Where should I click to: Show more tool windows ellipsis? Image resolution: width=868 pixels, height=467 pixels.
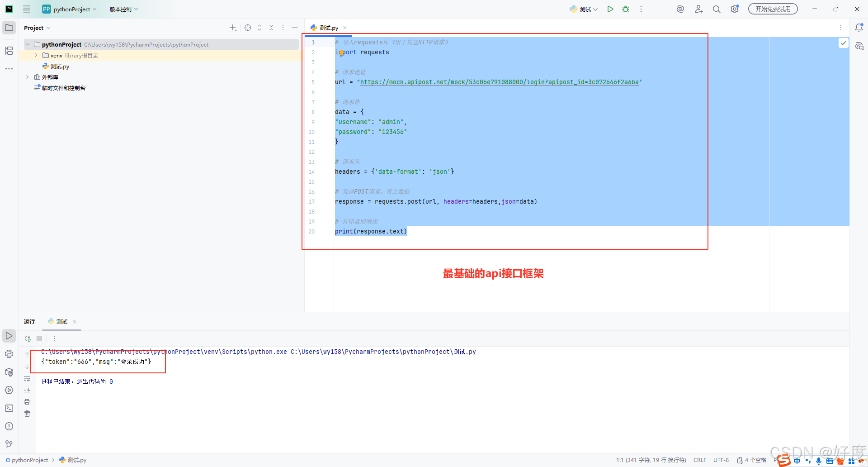[9, 69]
